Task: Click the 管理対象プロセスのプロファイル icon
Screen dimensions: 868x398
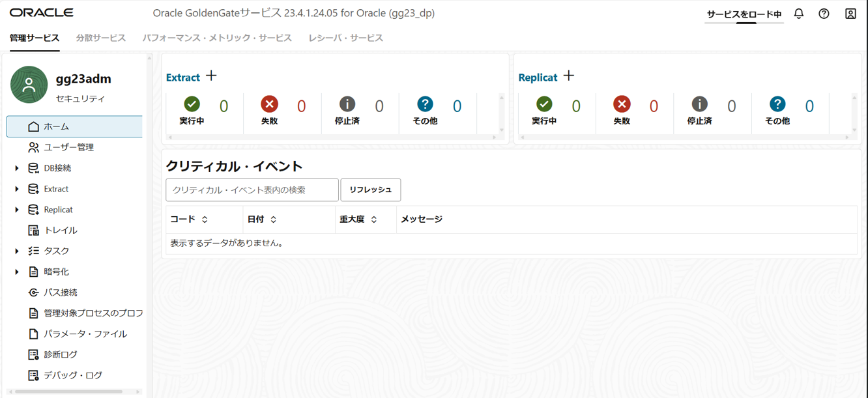Action: click(x=33, y=313)
